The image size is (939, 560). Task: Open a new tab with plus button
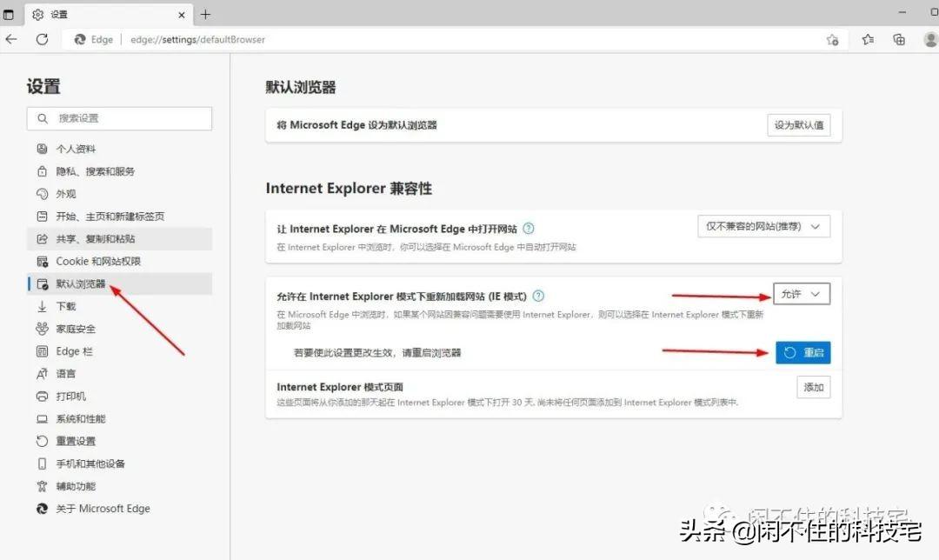[x=205, y=15]
